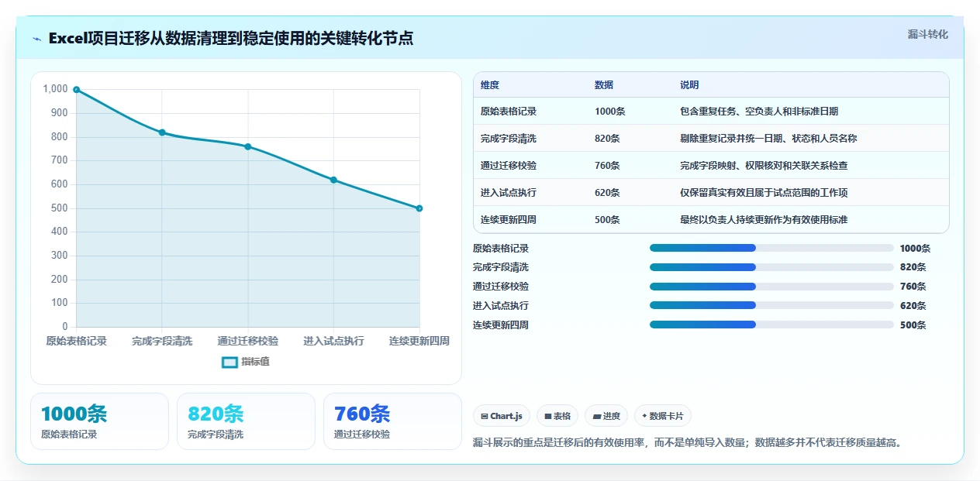Click the 说明 column header
Screen dimensions: 980x481
[689, 85]
